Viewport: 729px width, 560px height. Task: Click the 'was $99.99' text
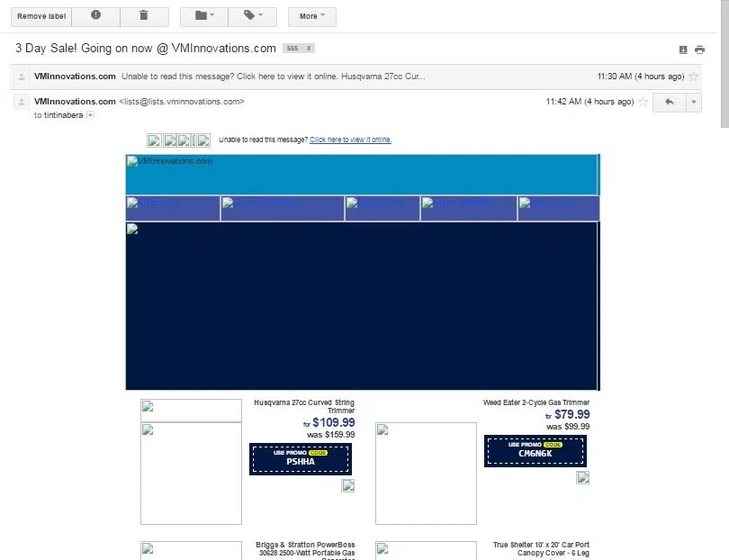568,427
